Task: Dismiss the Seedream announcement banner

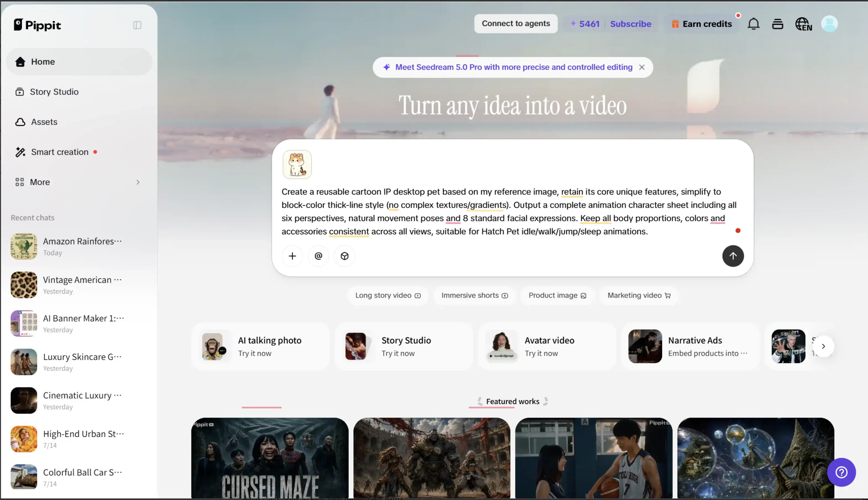Action: click(x=641, y=67)
